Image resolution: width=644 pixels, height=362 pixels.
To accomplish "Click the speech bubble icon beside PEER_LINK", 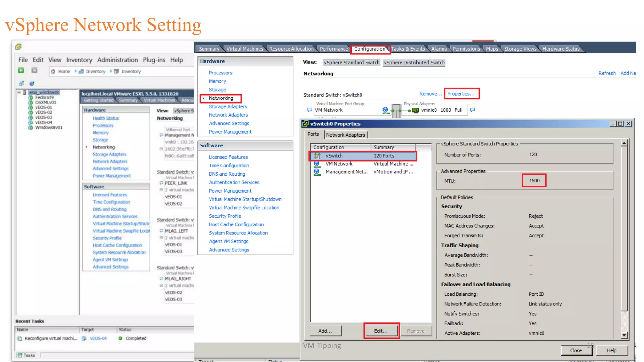I will pos(161,183).
